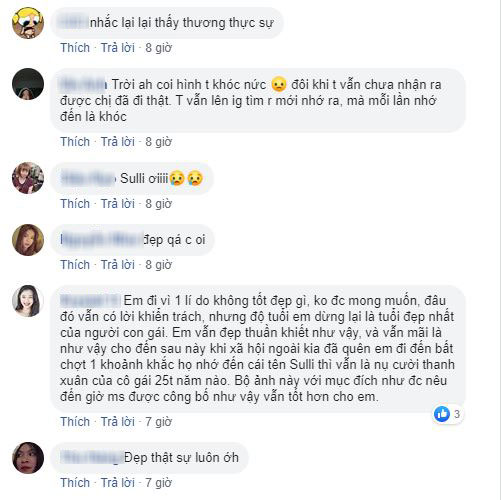Like the "đẹp qá c oi" comment
501x500 pixels.
pos(75,265)
